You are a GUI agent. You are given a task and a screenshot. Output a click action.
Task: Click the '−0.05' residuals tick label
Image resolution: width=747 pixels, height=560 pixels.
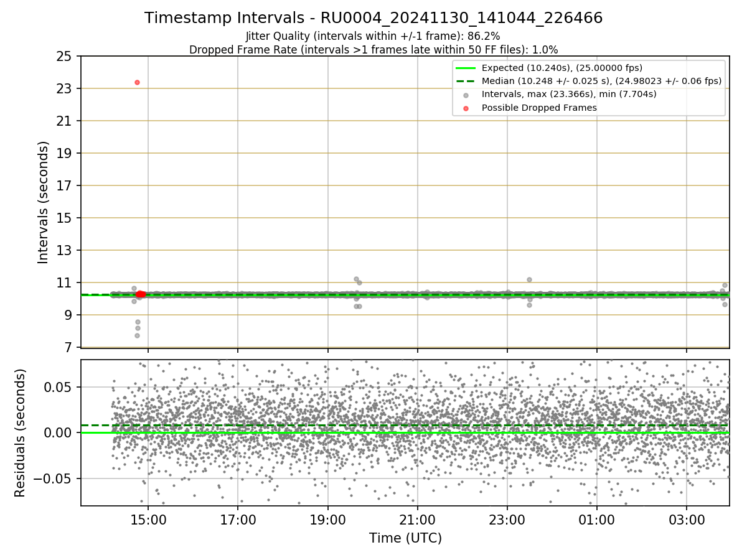pos(53,478)
